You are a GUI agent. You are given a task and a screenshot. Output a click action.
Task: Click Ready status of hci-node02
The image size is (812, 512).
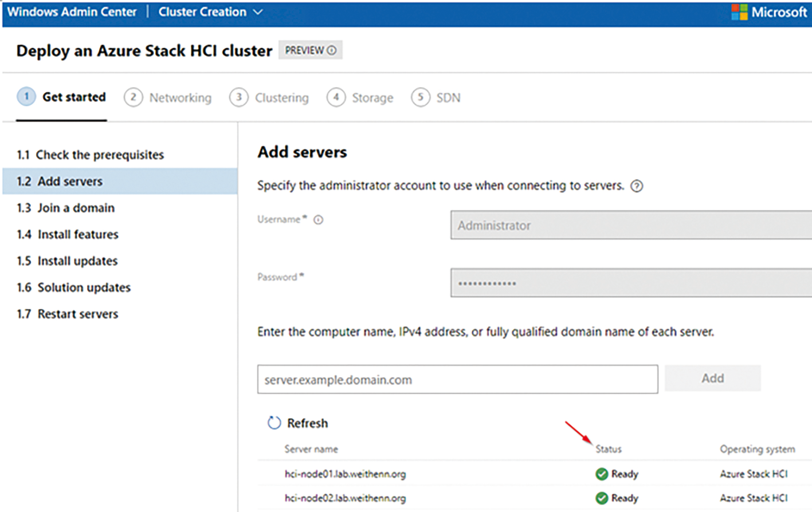coord(625,498)
